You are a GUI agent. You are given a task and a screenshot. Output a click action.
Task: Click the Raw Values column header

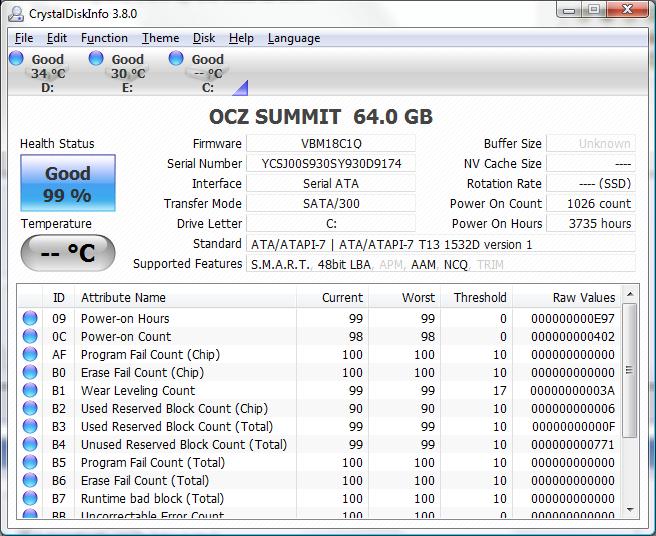pyautogui.click(x=567, y=297)
